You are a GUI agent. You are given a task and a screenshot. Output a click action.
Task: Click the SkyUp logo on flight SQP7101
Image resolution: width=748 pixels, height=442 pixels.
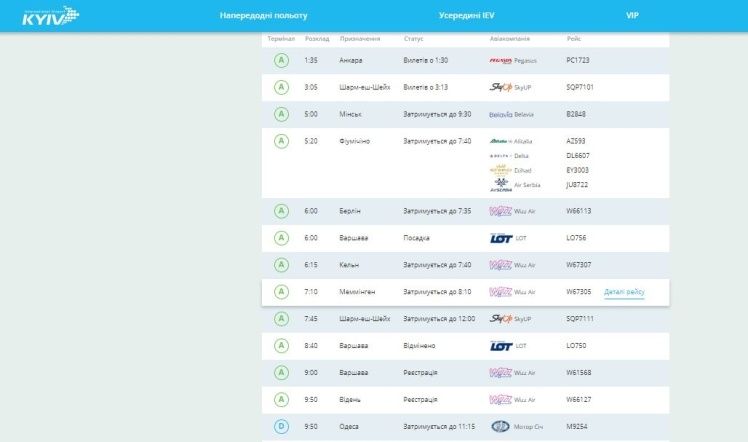[500, 87]
